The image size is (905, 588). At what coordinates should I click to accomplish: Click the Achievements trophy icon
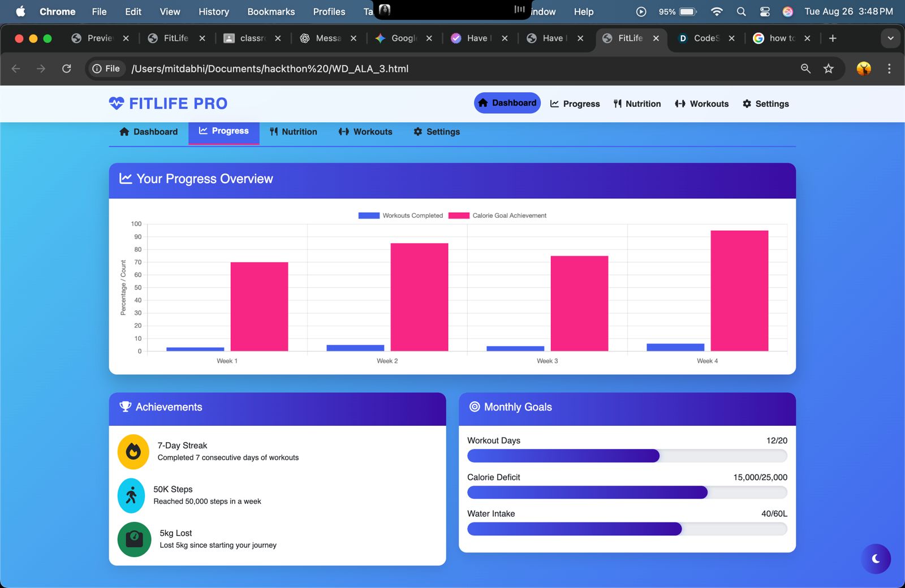126,407
